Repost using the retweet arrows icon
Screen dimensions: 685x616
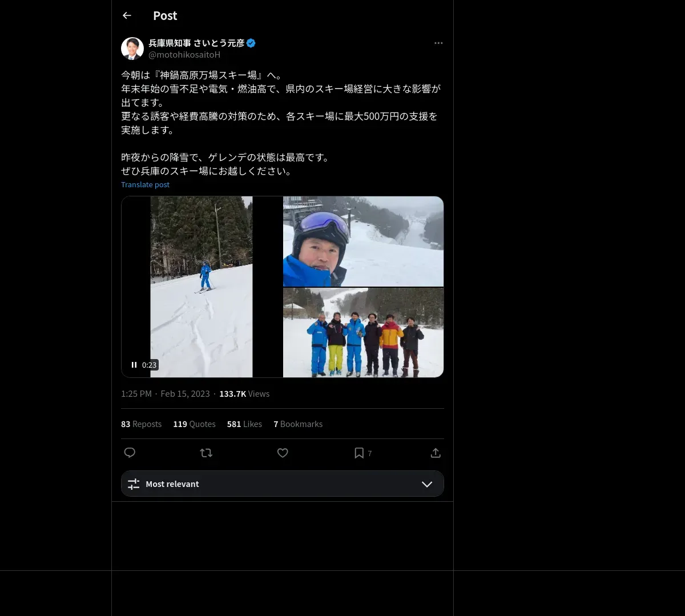206,453
